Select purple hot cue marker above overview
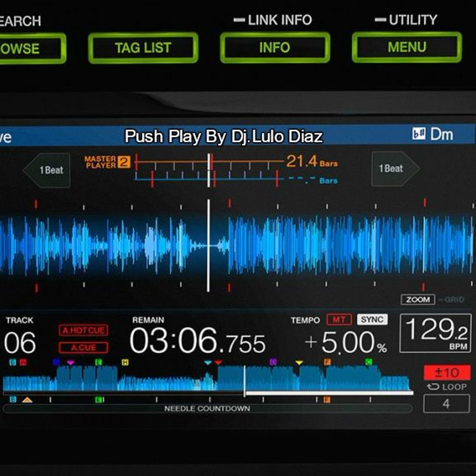 tap(273, 362)
